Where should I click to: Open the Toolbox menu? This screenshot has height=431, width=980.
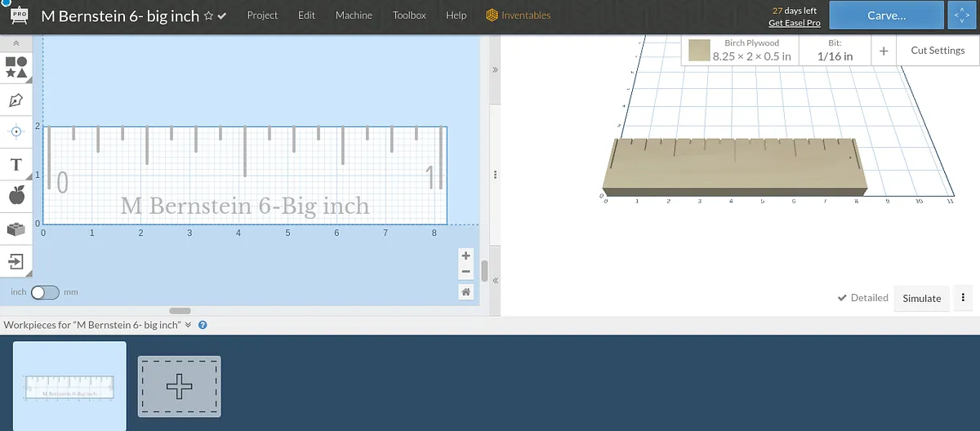(x=409, y=16)
